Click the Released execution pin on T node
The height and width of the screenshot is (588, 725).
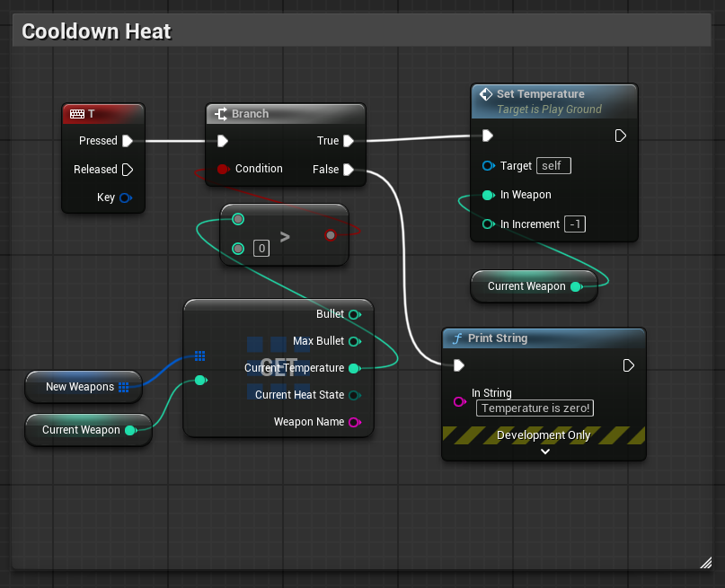(128, 170)
